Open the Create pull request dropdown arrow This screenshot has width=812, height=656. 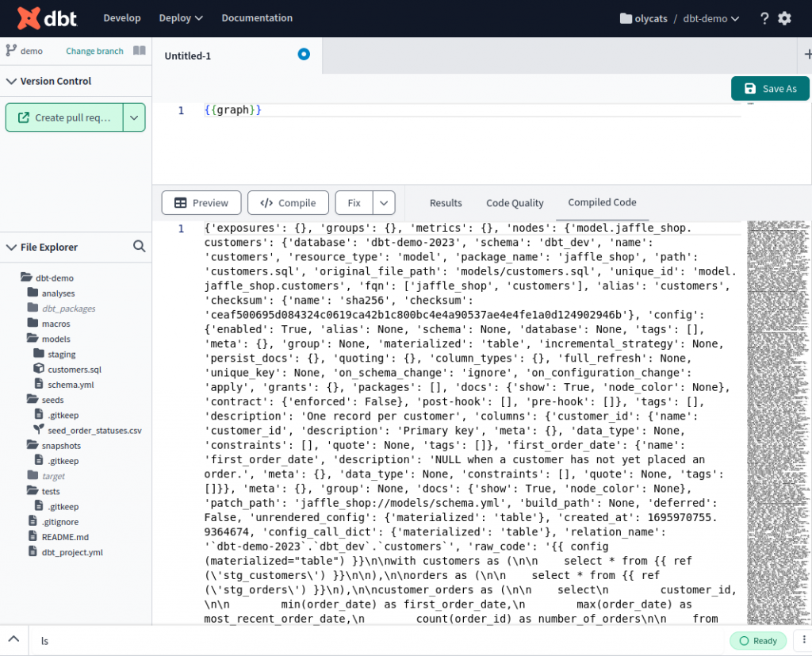click(x=134, y=117)
